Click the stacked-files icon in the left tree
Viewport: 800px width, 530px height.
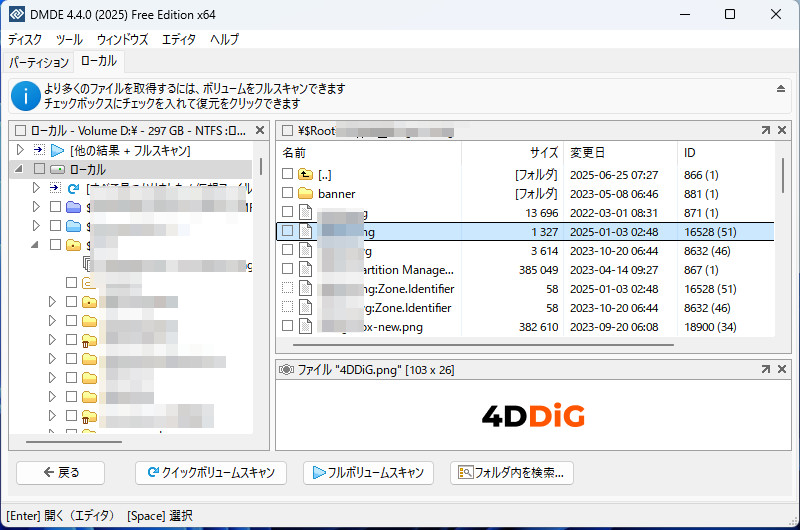tap(87, 263)
